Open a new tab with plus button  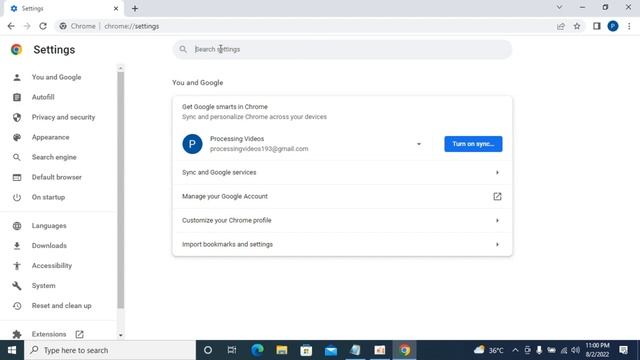[x=135, y=8]
